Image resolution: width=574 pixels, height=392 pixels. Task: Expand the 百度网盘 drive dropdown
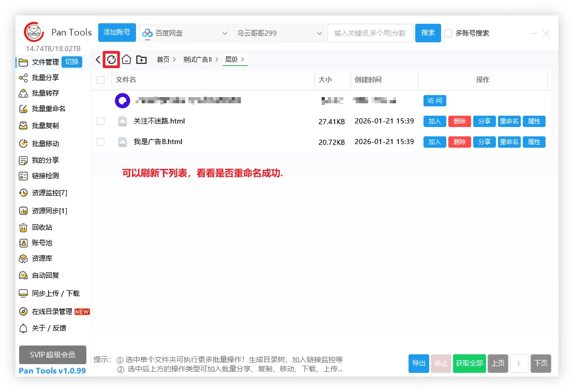(185, 33)
